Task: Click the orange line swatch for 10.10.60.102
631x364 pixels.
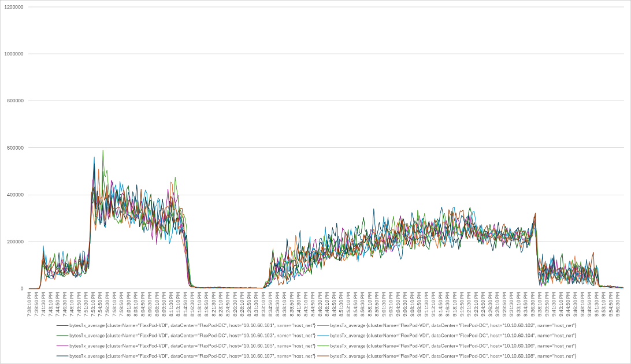Action: coord(323,325)
